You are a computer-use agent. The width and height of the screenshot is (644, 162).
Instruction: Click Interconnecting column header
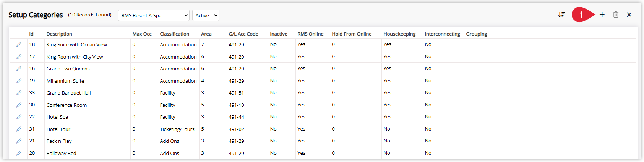[x=442, y=34]
